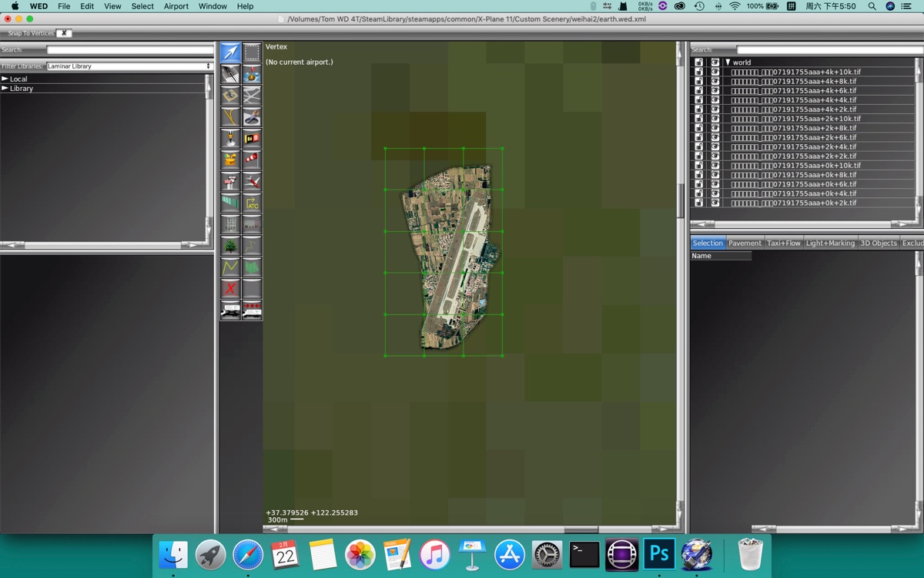
Task: Toggle Snap To Vertices checkbox
Action: pyautogui.click(x=64, y=33)
